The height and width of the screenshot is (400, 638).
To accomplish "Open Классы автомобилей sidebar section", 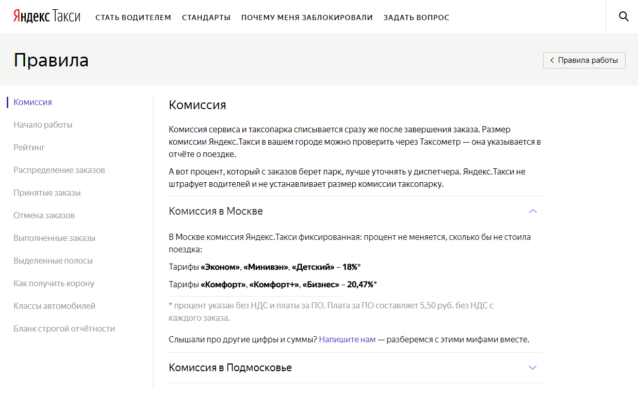I will pos(54,306).
